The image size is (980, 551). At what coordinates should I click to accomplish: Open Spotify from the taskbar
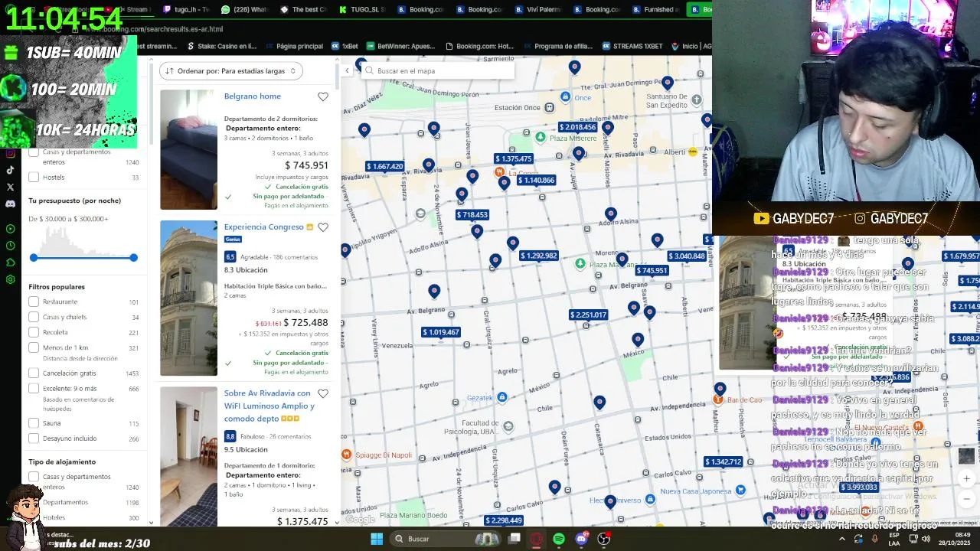click(559, 539)
